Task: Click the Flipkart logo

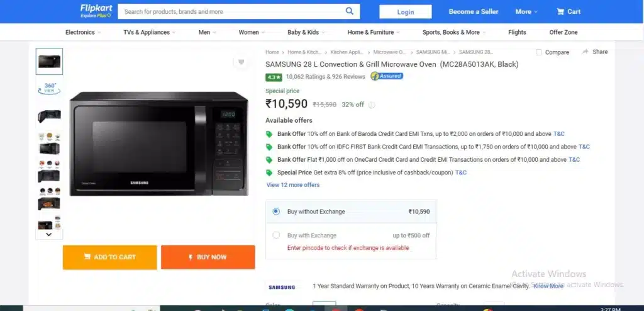Action: [x=96, y=11]
